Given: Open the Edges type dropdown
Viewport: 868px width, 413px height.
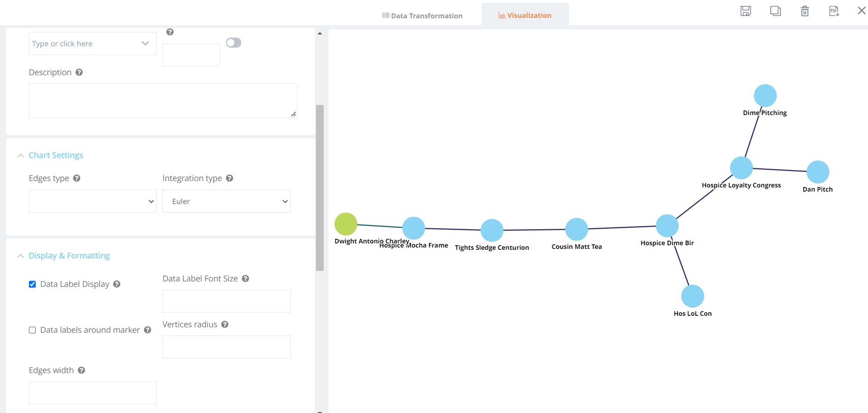Looking at the screenshot, I should coord(93,201).
